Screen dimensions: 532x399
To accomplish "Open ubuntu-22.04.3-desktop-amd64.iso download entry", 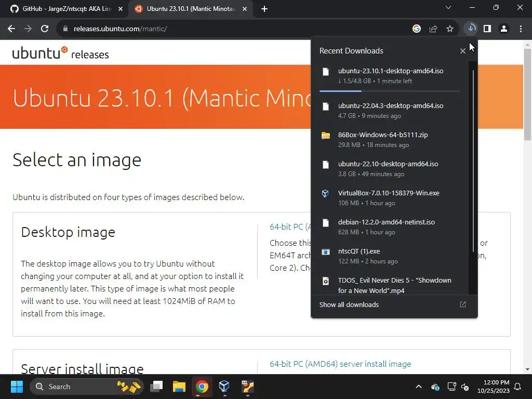I will coord(390,111).
